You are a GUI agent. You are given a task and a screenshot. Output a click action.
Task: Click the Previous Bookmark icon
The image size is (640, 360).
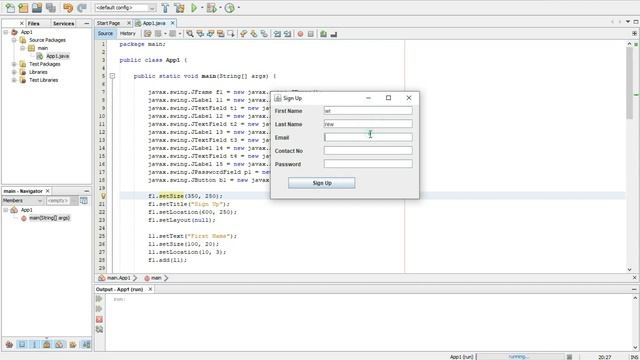(x=244, y=34)
